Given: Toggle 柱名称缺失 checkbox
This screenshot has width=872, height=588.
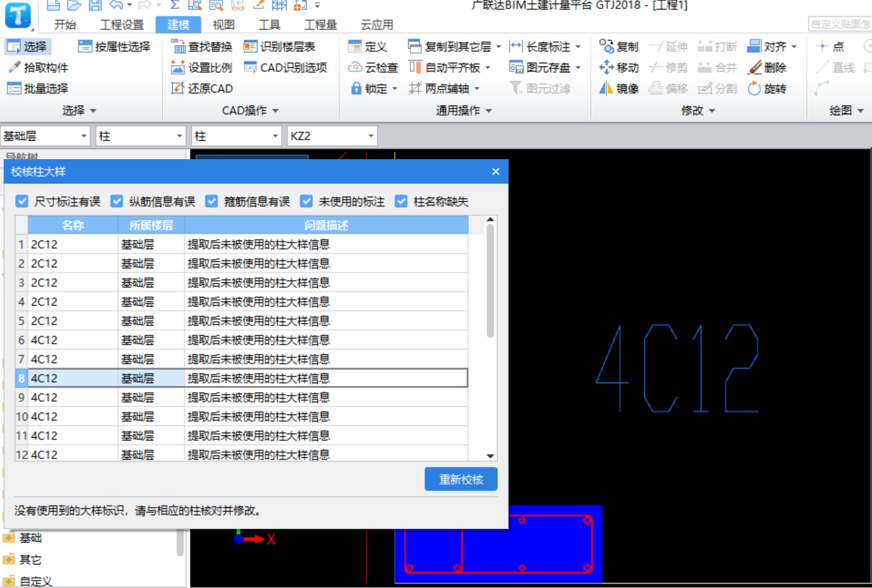Looking at the screenshot, I should tap(401, 201).
